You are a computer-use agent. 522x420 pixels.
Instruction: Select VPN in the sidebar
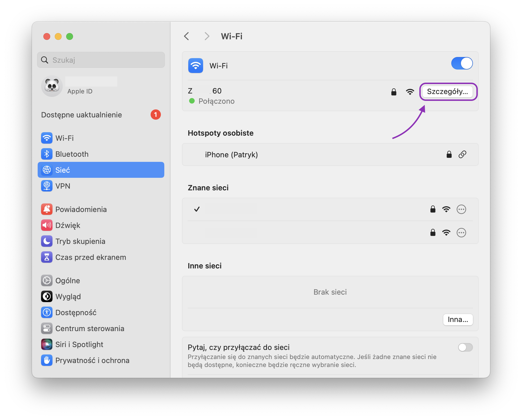click(101, 186)
